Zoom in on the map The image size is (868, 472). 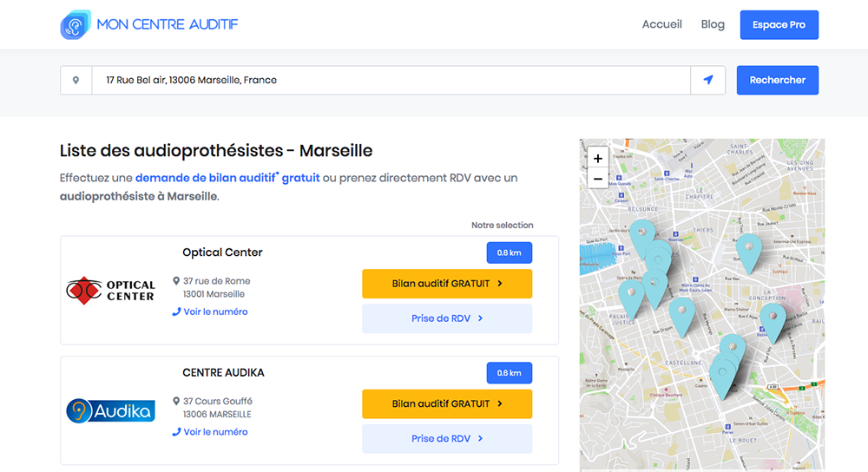click(x=597, y=158)
